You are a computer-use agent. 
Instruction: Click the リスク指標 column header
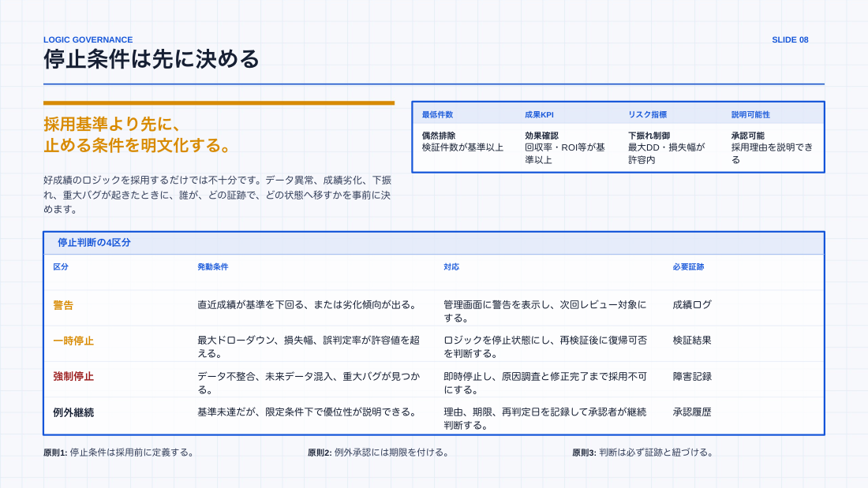pos(647,114)
